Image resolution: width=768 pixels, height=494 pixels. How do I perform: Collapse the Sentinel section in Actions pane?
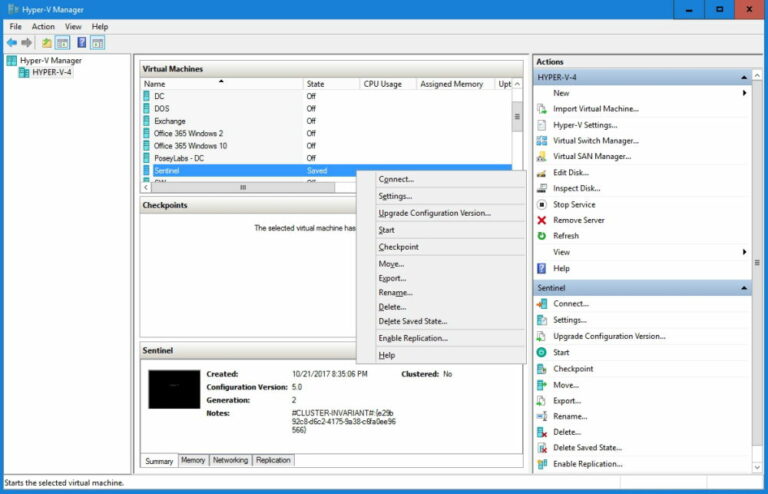point(743,288)
